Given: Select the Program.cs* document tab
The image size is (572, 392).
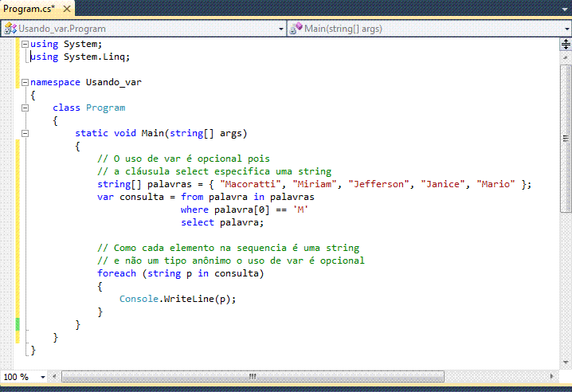Looking at the screenshot, I should pyautogui.click(x=29, y=8).
